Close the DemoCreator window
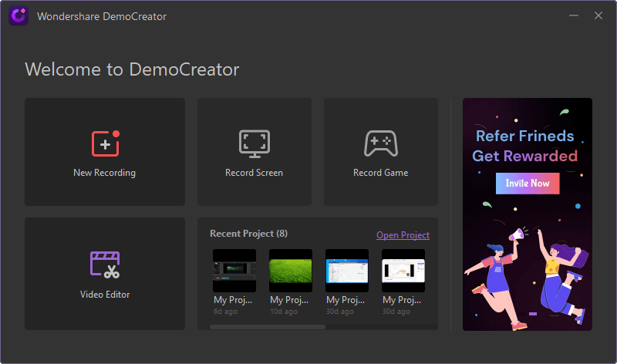This screenshot has width=617, height=364. [598, 15]
